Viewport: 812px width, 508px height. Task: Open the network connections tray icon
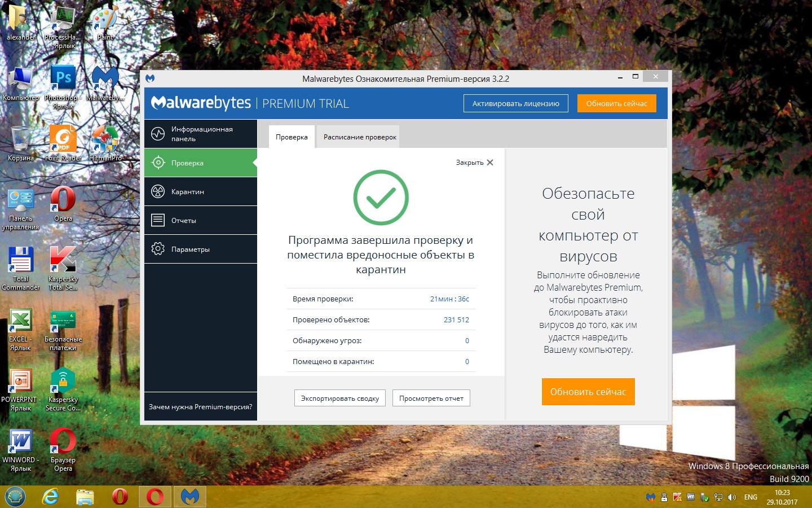[718, 497]
